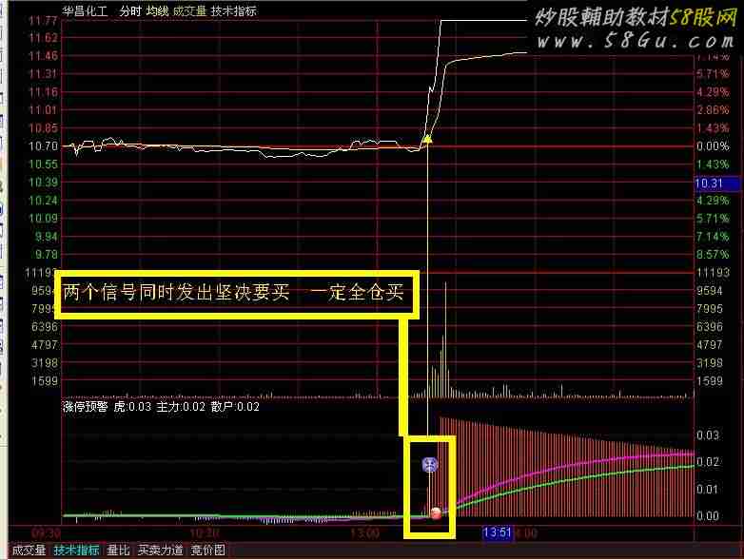Click the 11.46 price axis label
744x560 pixels.
pos(43,56)
